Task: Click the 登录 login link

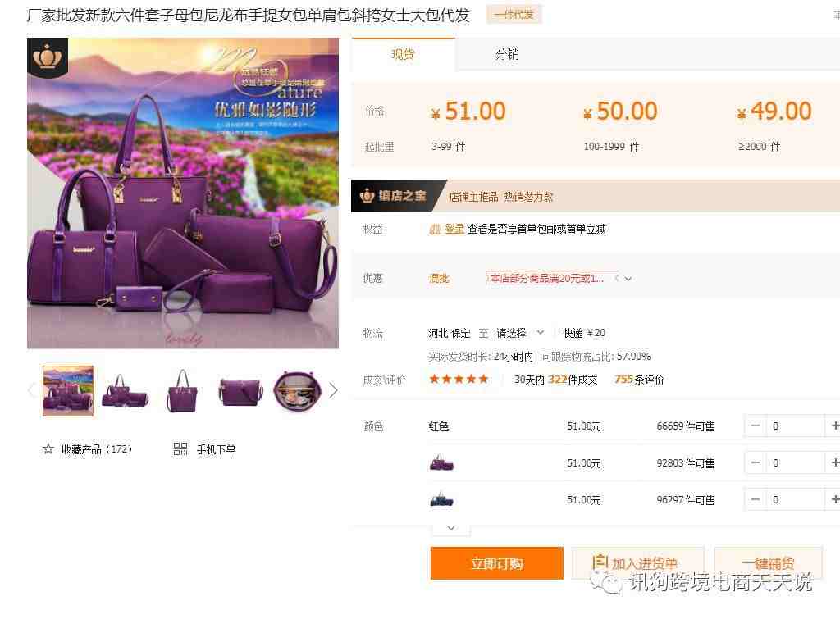Action: [454, 230]
